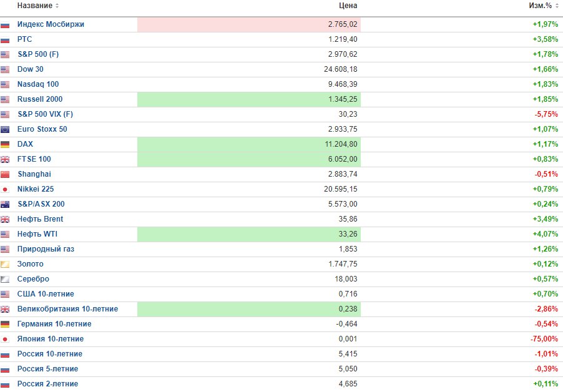Open the Природный газ link
The height and width of the screenshot is (392, 563).
(46, 249)
